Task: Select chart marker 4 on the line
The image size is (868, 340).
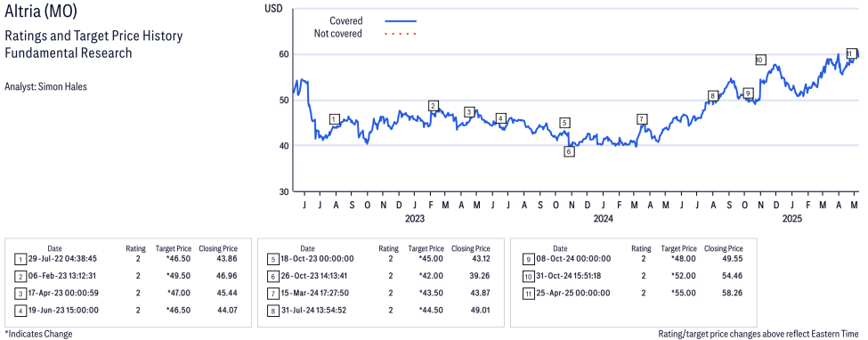Action: coord(500,118)
